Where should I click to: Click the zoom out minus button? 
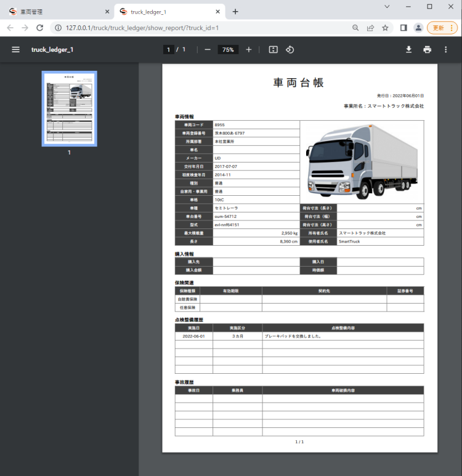(x=208, y=49)
